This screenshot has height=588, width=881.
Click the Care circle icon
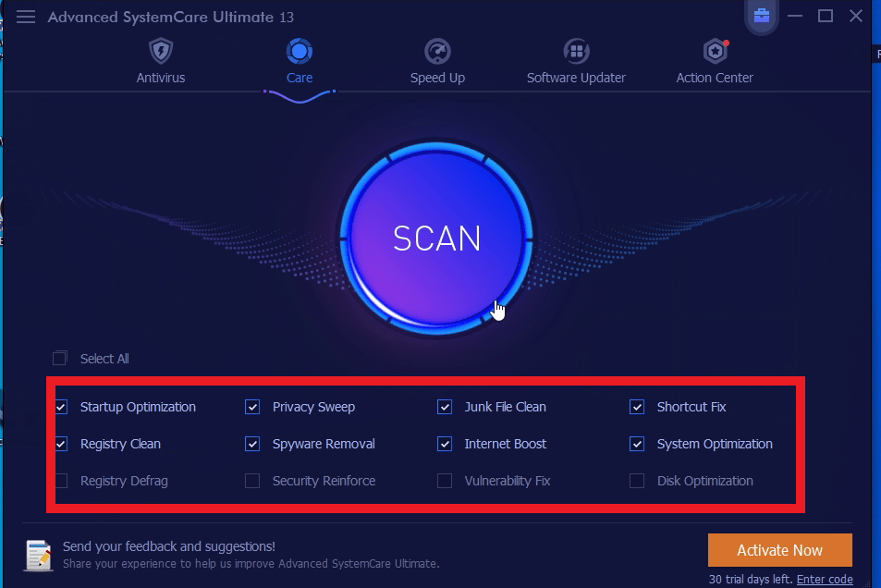click(x=300, y=51)
